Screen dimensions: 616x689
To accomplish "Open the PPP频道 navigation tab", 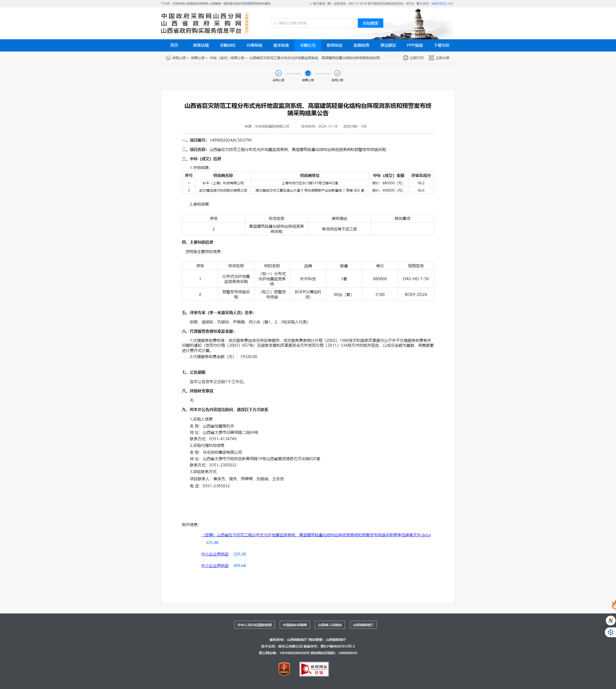I will (415, 45).
